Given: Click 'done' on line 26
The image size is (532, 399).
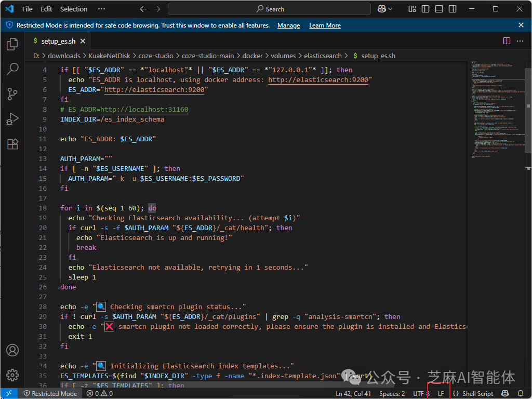Looking at the screenshot, I should (68, 287).
